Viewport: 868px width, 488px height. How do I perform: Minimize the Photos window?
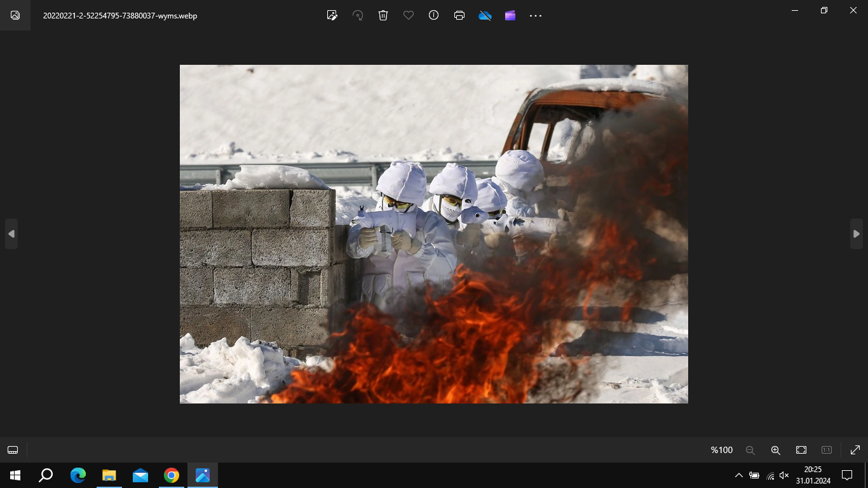click(x=795, y=10)
